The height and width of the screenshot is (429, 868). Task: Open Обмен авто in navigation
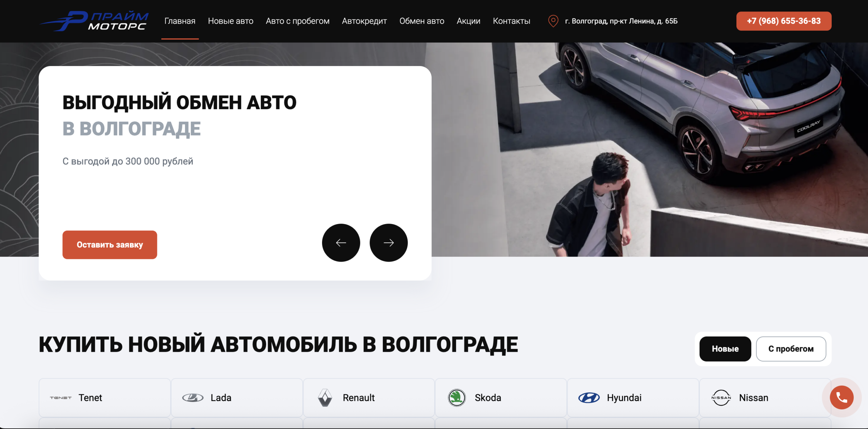(422, 21)
